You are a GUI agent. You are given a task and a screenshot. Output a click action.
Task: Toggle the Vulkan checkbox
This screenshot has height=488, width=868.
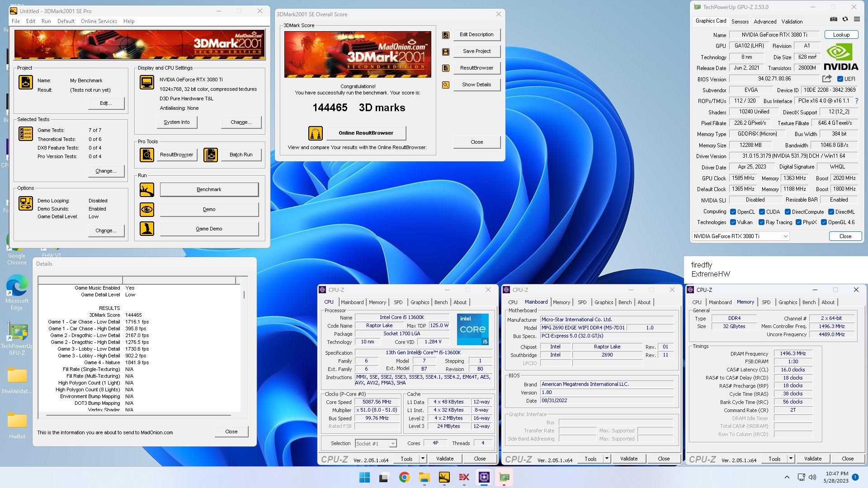tap(733, 222)
